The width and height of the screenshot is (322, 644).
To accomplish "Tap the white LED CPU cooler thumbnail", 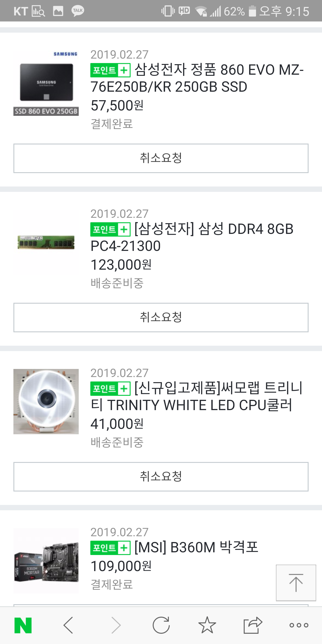I will click(x=46, y=402).
